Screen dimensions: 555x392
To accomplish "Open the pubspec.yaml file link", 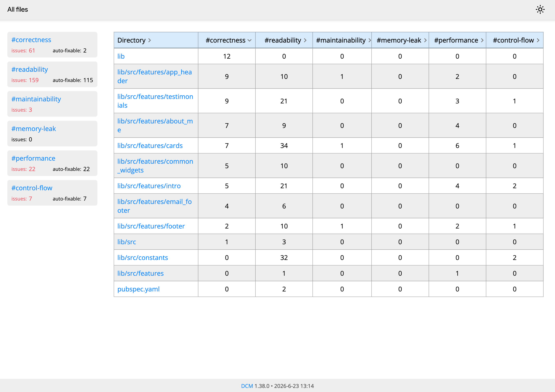I will pos(138,289).
